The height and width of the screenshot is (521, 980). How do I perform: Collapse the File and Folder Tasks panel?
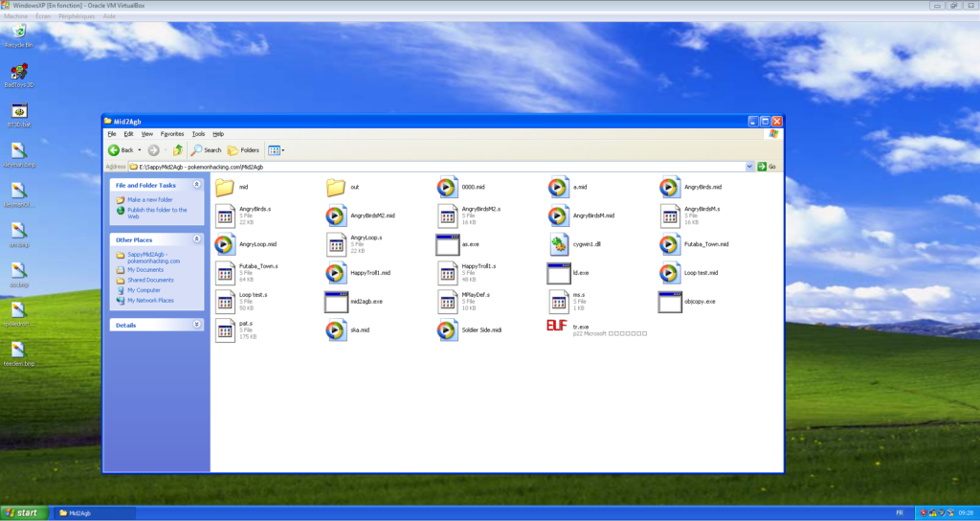[x=197, y=185]
